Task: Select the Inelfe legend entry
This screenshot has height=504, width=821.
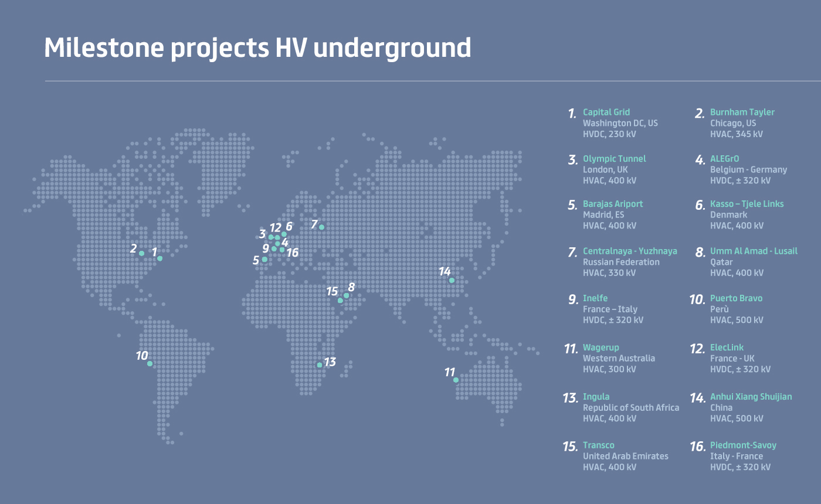Action: pos(595,298)
